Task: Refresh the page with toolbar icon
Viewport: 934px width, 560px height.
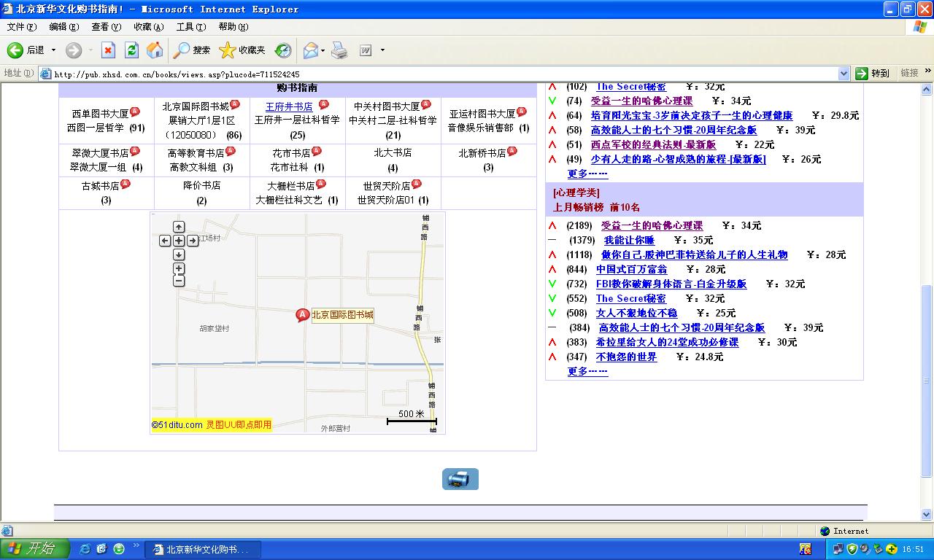Action: click(x=131, y=50)
